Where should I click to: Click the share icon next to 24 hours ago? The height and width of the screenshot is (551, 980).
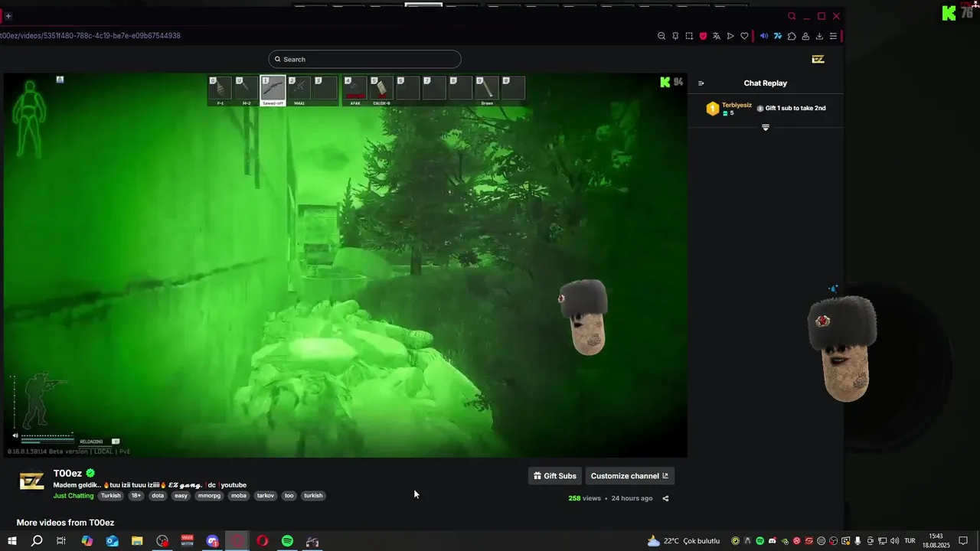point(665,498)
